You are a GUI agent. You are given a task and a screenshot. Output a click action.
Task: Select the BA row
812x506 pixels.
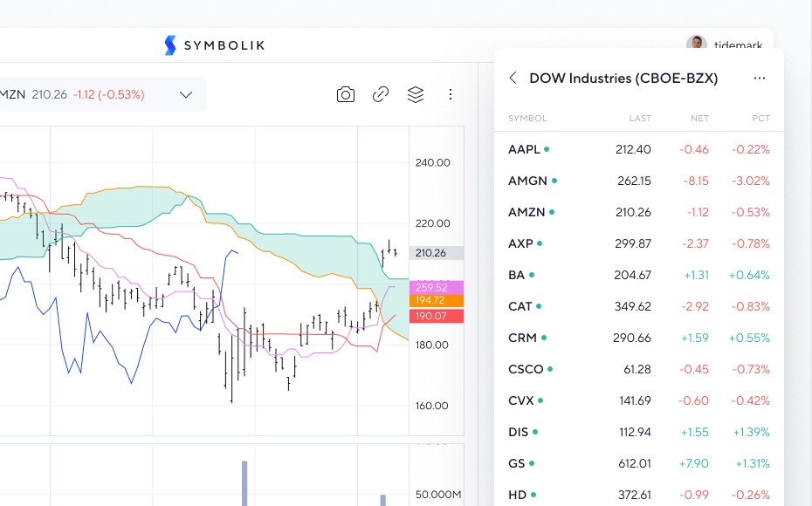[639, 276]
